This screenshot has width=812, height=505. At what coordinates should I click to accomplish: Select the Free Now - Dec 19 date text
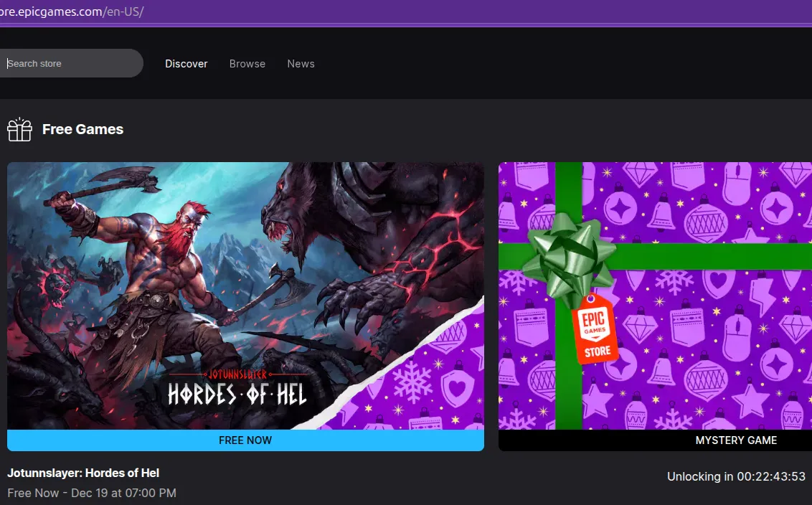pos(92,493)
